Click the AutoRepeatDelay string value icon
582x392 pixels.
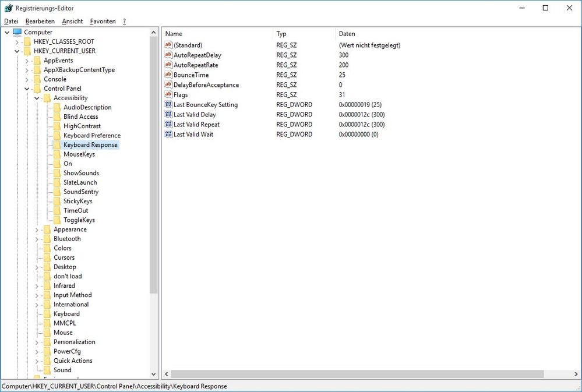169,55
